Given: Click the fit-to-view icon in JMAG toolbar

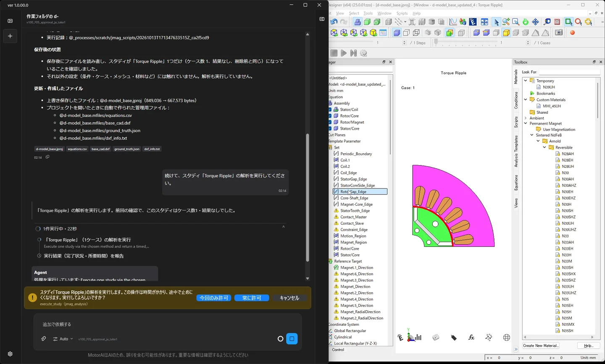Looking at the screenshot, I should (x=484, y=22).
